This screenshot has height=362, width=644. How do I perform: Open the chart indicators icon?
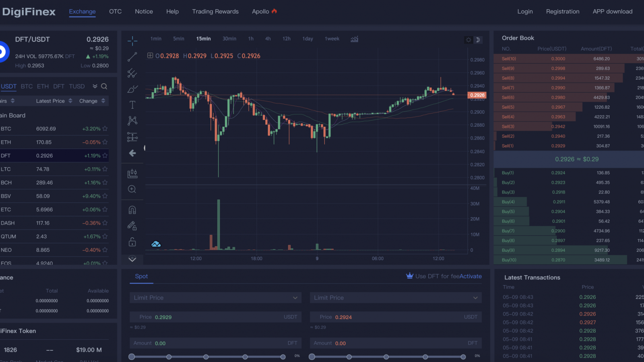pyautogui.click(x=354, y=39)
